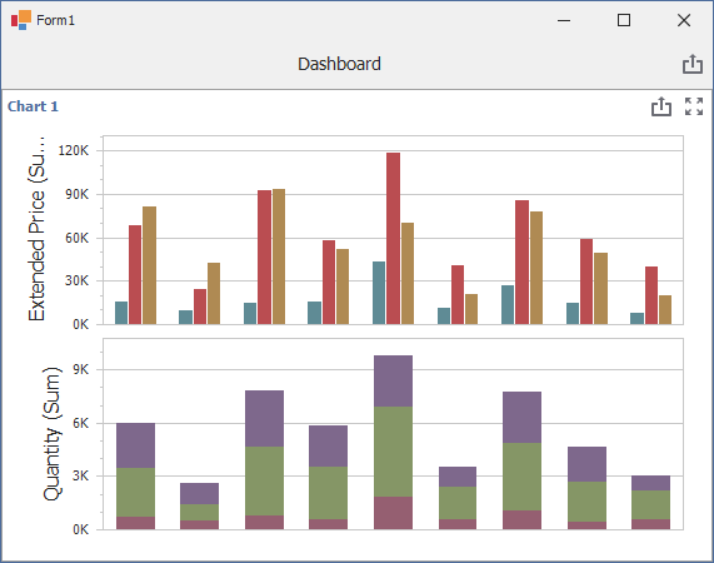
Task: Maximize the Form1 window
Action: [x=624, y=20]
